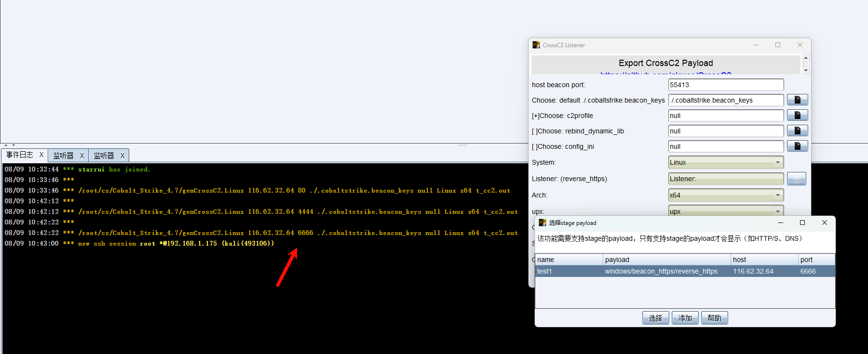
Task: Click log line with port 4444
Action: pos(261,211)
